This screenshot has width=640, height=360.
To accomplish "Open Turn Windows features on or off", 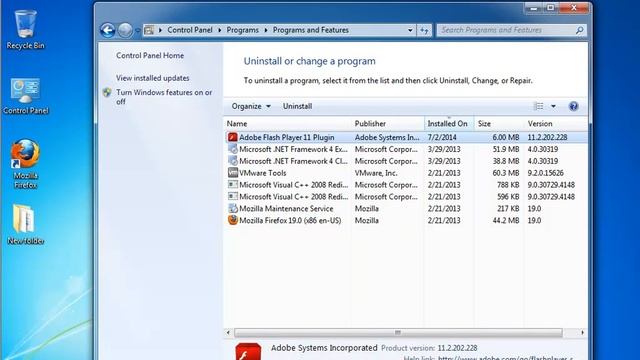I will pyautogui.click(x=164, y=97).
